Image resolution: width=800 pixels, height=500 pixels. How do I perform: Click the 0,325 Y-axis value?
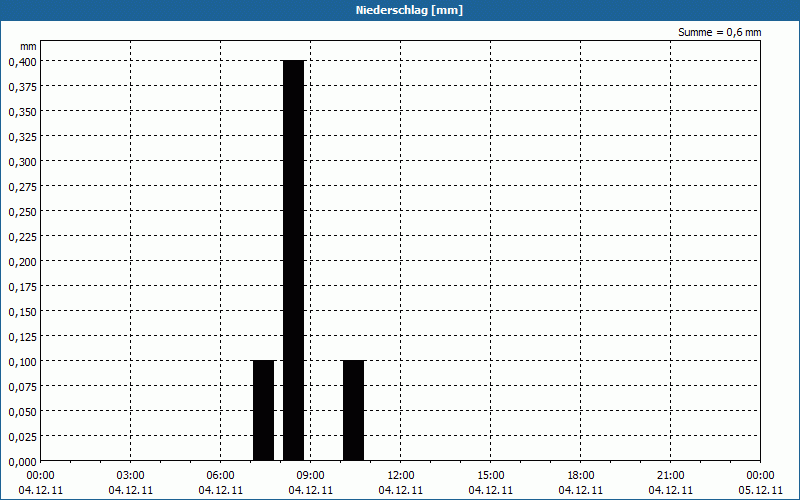[x=22, y=137]
